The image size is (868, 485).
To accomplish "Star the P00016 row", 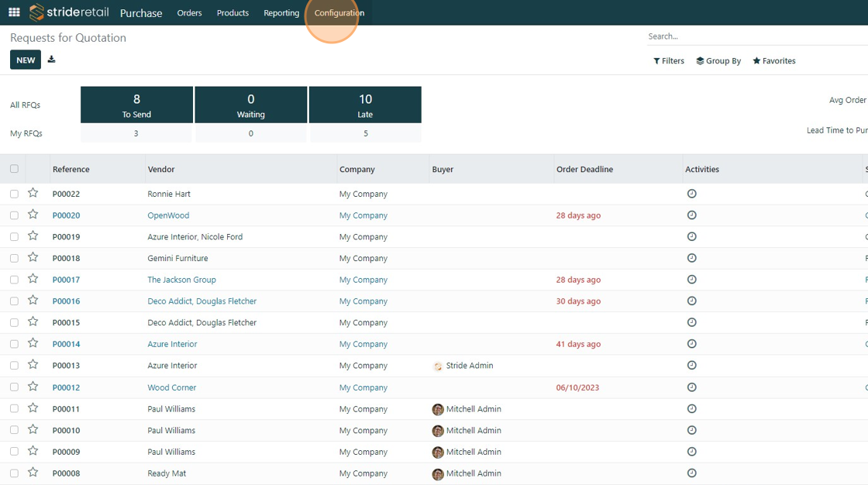I will 33,301.
